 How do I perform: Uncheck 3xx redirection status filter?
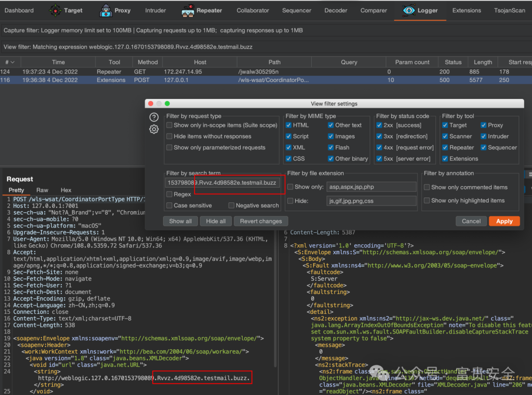point(379,136)
